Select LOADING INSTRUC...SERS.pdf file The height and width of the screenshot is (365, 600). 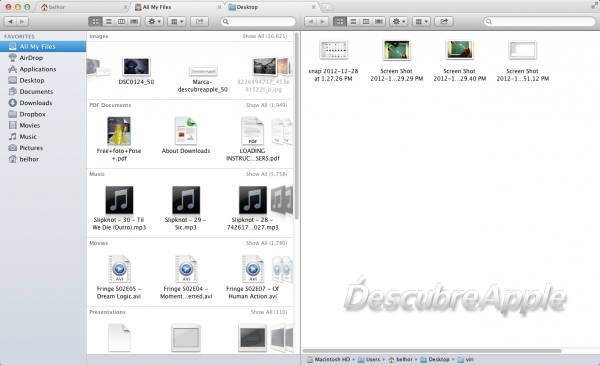point(253,139)
